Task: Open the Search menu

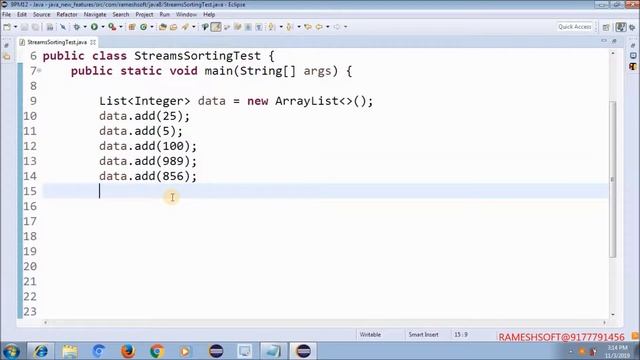Action: [x=121, y=14]
